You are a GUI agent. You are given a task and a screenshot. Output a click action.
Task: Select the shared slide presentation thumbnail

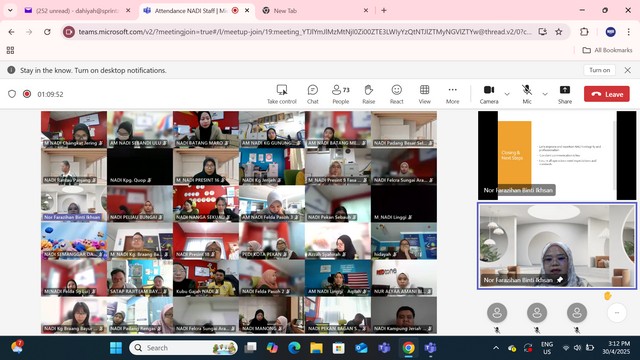pyautogui.click(x=557, y=156)
